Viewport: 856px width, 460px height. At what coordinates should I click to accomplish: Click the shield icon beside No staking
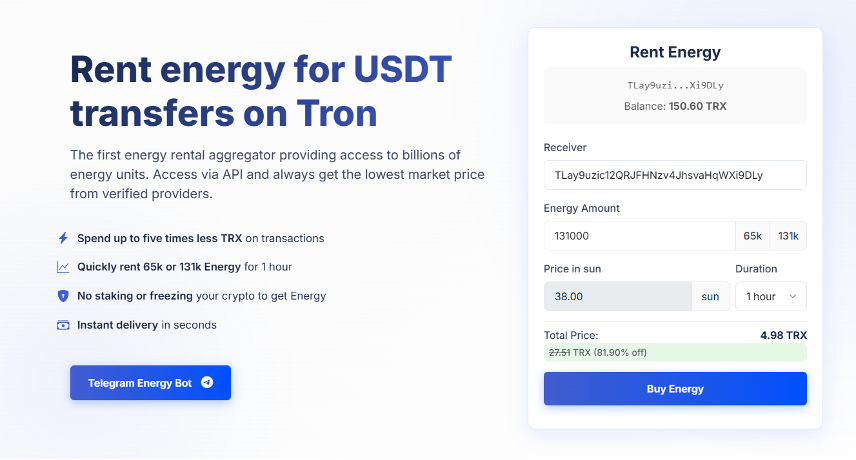pyautogui.click(x=63, y=296)
